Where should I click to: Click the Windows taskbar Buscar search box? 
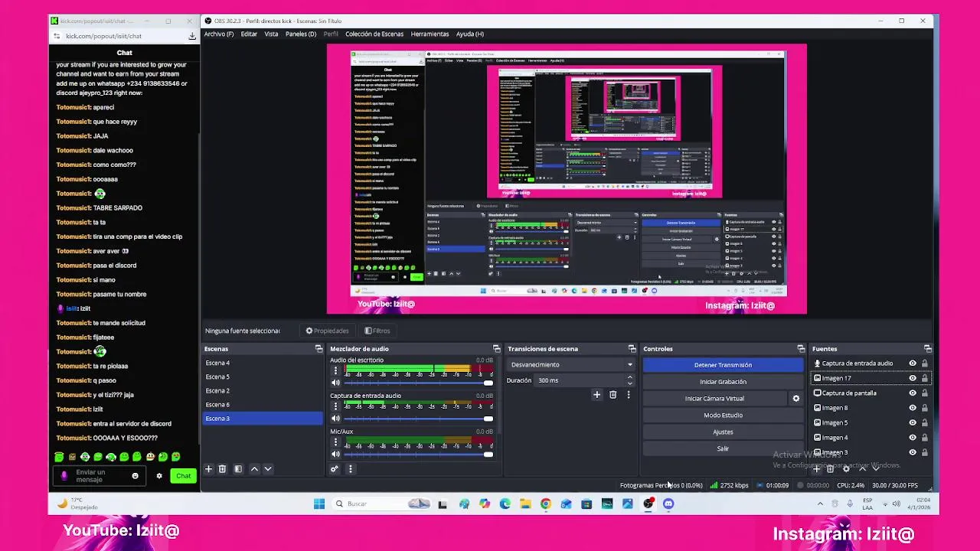click(x=381, y=504)
